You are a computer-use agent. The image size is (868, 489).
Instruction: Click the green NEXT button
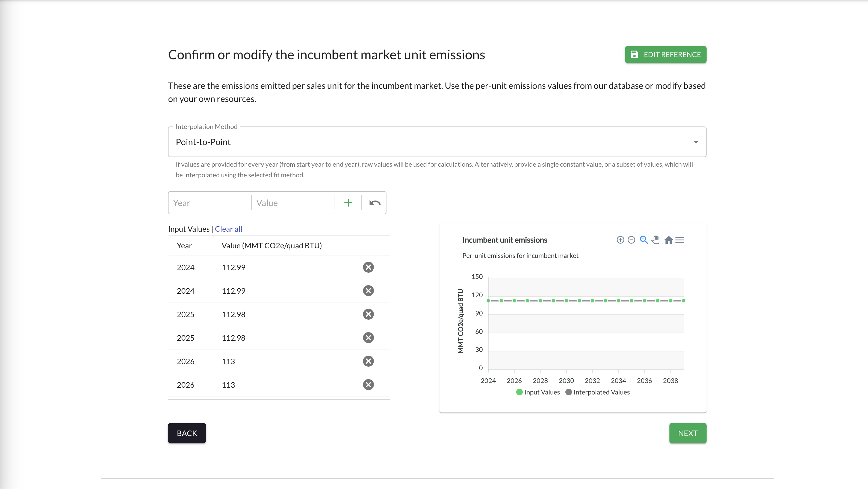click(x=687, y=433)
